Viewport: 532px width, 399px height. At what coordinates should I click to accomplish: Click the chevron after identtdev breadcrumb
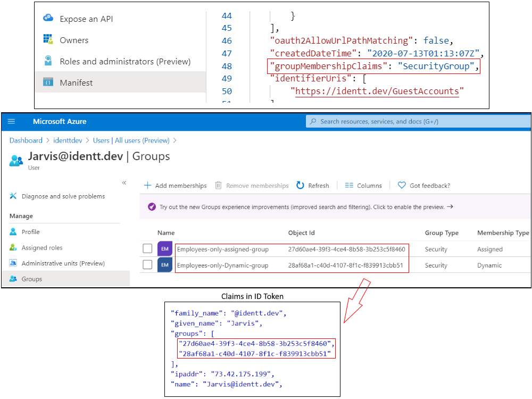pos(88,140)
